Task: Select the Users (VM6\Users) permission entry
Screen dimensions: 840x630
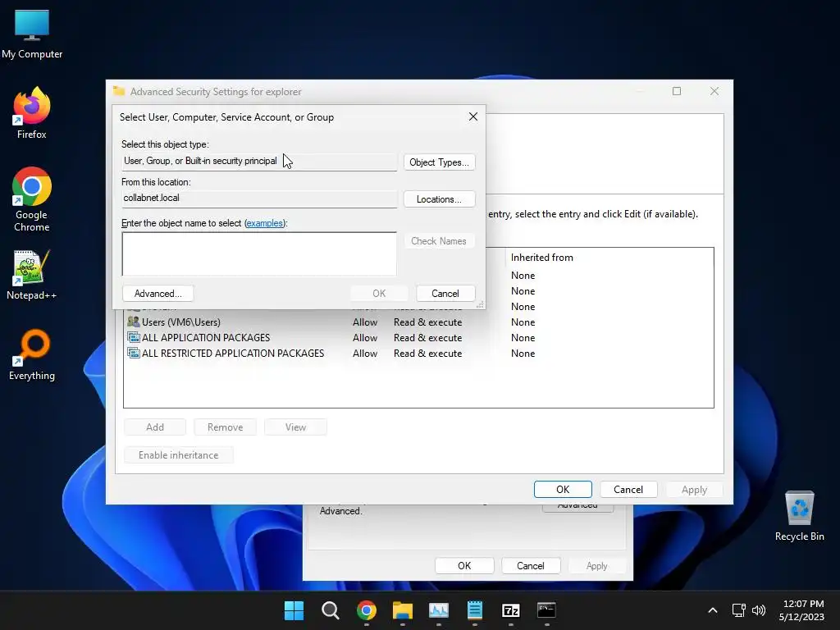Action: click(x=331, y=322)
